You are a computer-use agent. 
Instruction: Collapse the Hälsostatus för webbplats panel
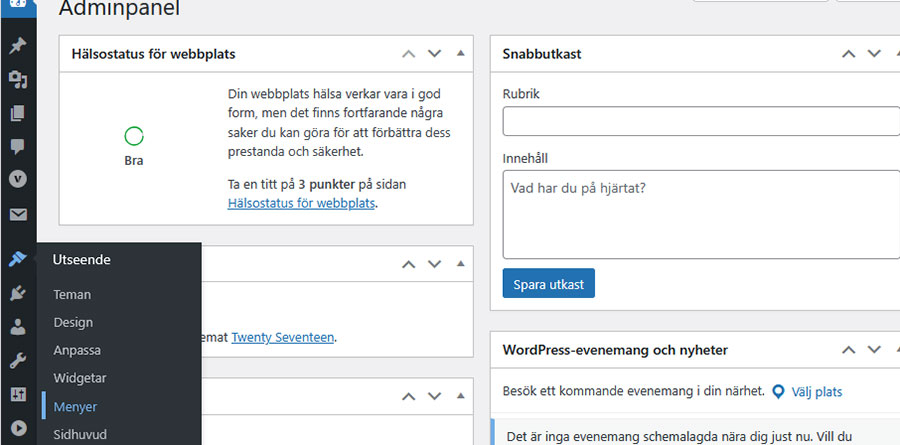(x=460, y=54)
